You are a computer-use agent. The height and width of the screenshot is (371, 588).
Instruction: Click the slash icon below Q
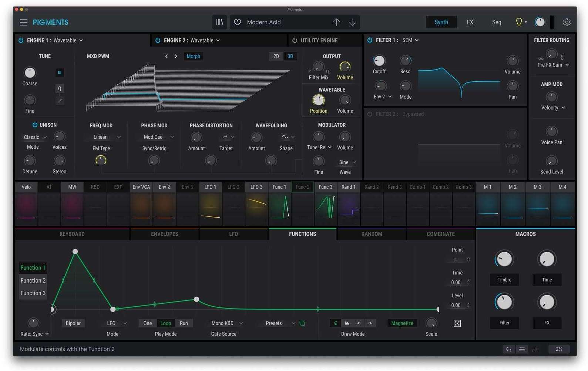click(60, 101)
